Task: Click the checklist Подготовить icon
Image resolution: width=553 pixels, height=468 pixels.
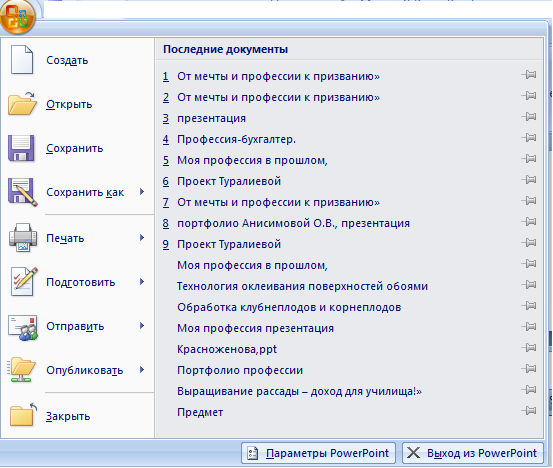Action: click(x=24, y=282)
